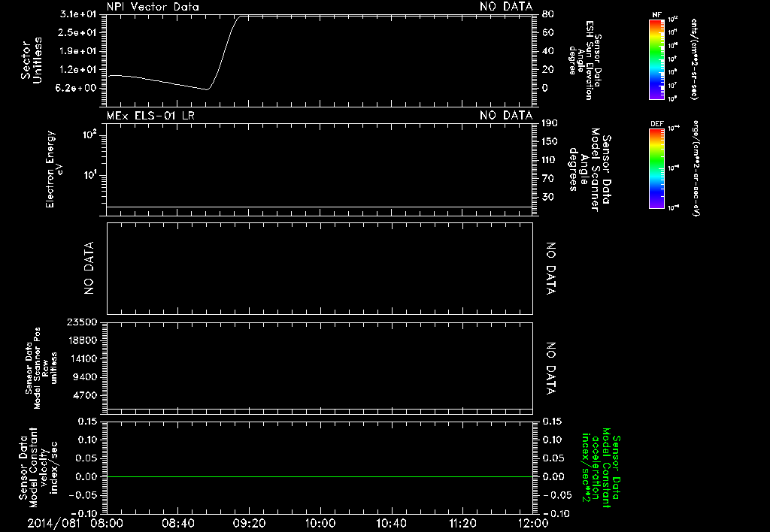Click the NPI Vector Data panel title
The width and height of the screenshot is (770, 532).
pos(153,7)
